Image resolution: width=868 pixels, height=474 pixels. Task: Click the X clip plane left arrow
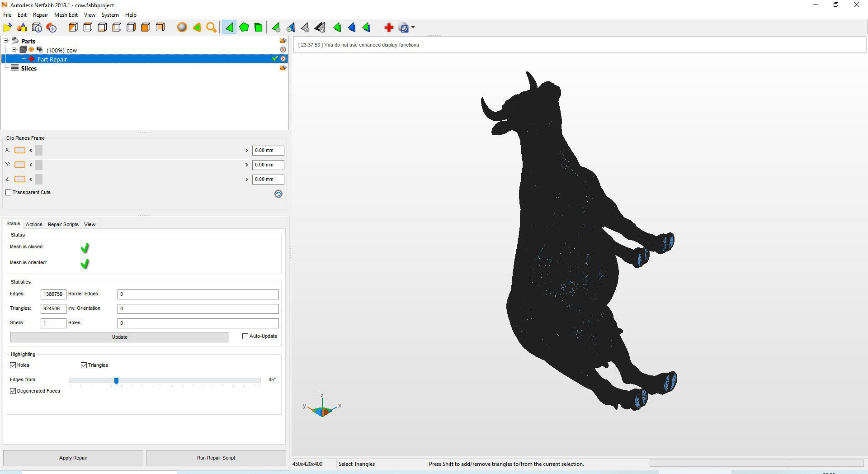coord(31,150)
